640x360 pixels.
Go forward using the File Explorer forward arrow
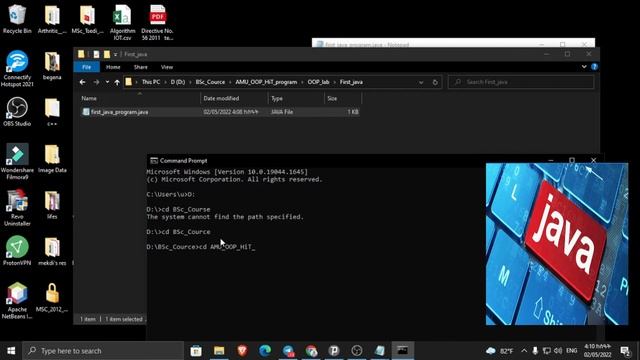coord(96,82)
